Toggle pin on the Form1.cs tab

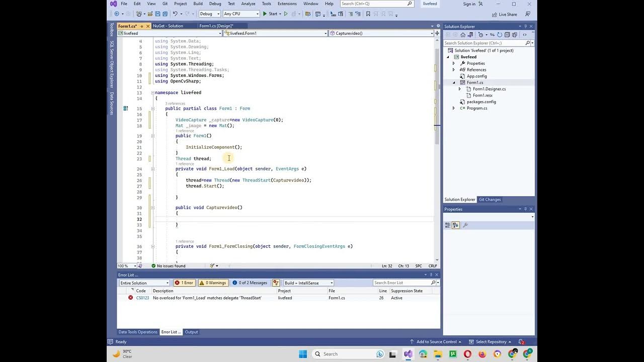142,26
